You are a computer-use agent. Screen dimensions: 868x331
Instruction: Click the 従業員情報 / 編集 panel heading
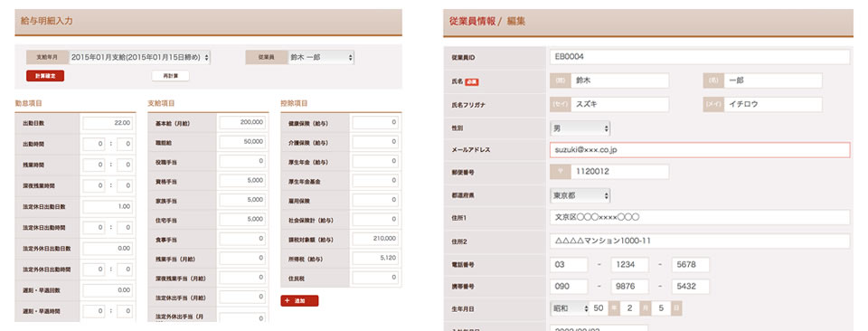tap(487, 22)
